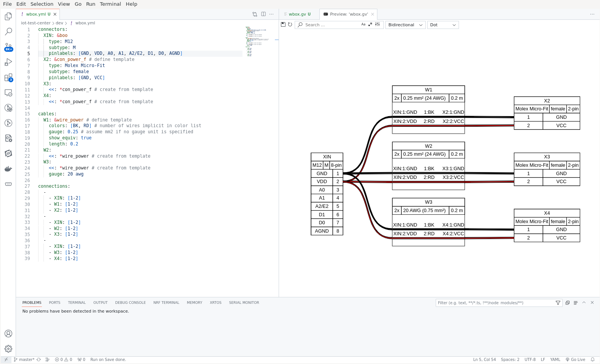Viewport: 600px width, 364px height.
Task: Switch to OUTPUT panel tab
Action: (x=100, y=303)
